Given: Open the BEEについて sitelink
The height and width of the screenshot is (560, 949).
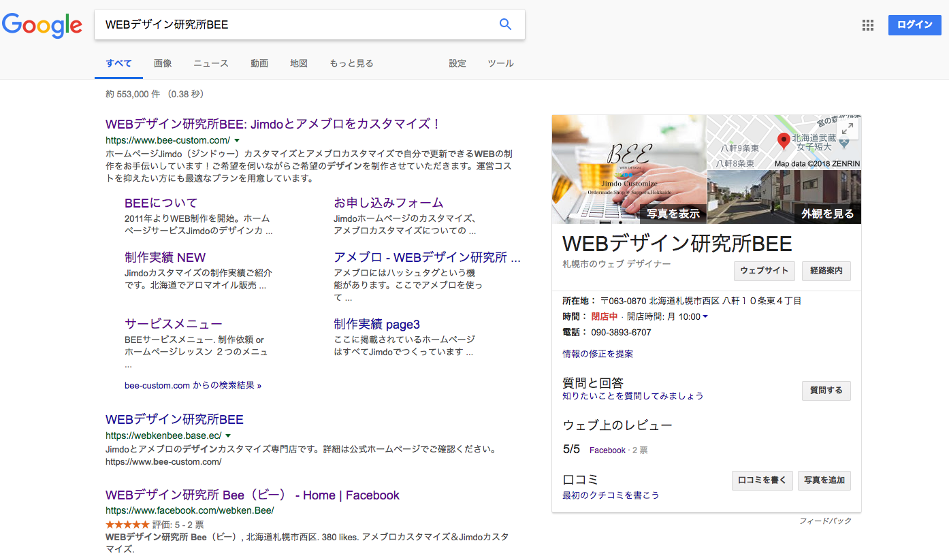Looking at the screenshot, I should pyautogui.click(x=161, y=203).
